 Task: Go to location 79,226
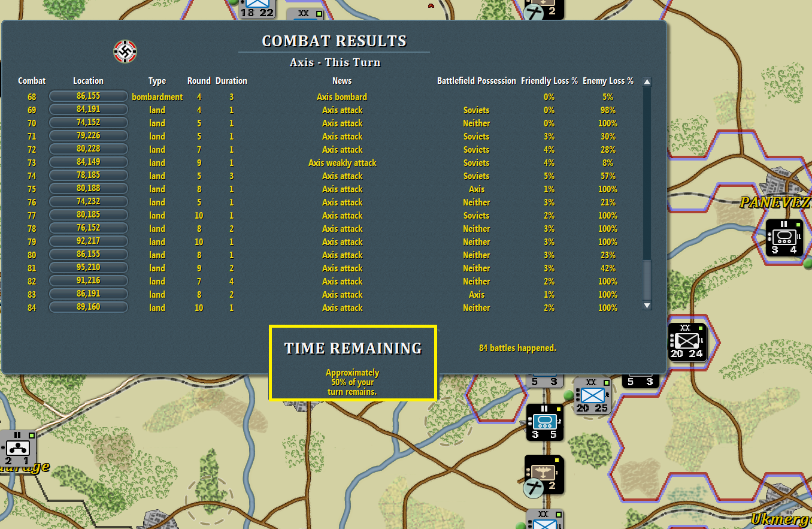click(88, 136)
